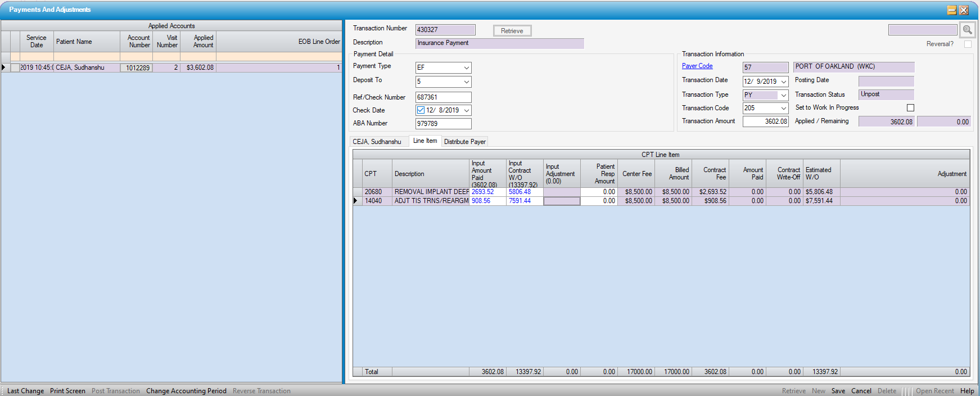Open the Payment Type dropdown
The height and width of the screenshot is (396, 980).
click(x=466, y=67)
